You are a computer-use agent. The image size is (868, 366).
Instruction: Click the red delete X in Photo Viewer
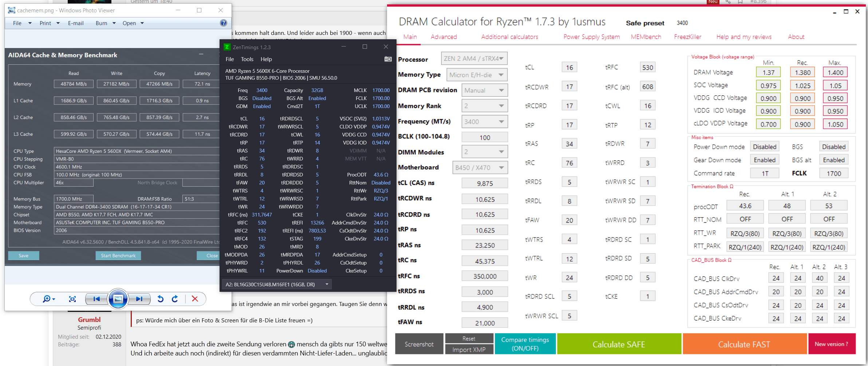point(195,299)
